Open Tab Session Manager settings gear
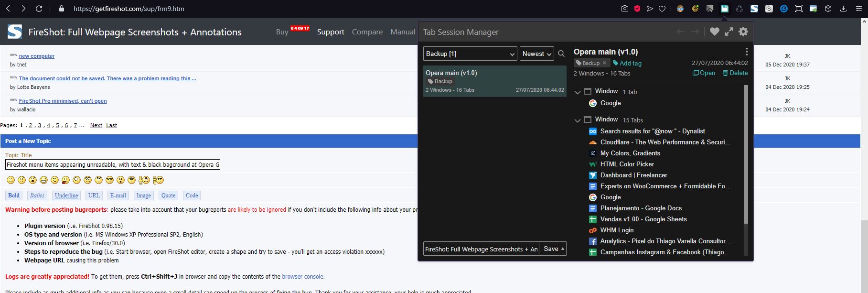The image size is (868, 293). (x=743, y=32)
